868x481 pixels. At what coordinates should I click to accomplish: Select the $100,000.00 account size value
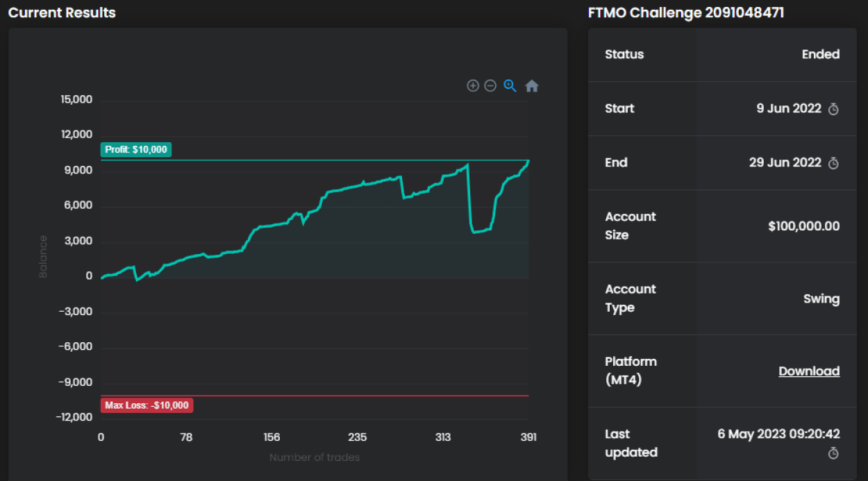click(803, 226)
